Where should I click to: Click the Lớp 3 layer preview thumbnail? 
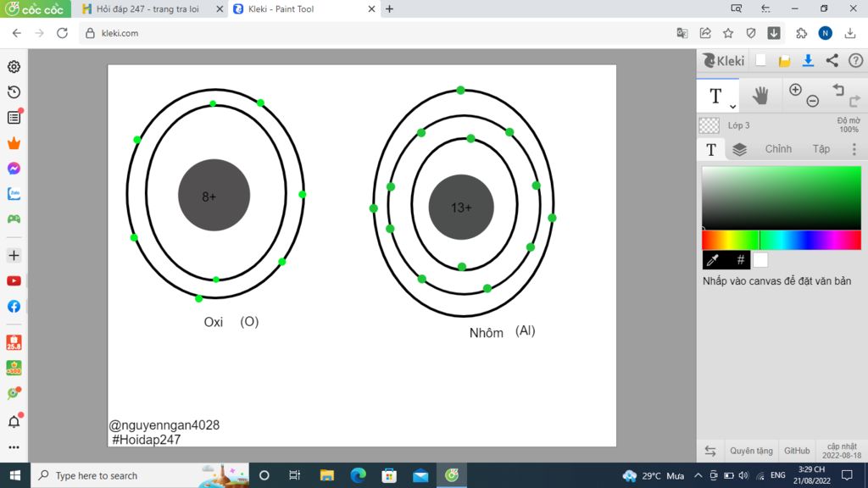click(x=709, y=125)
